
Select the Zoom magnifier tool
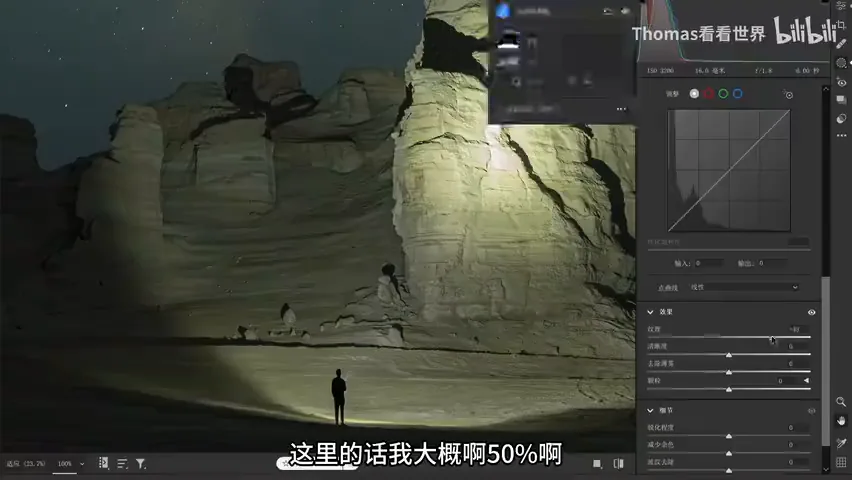(841, 402)
